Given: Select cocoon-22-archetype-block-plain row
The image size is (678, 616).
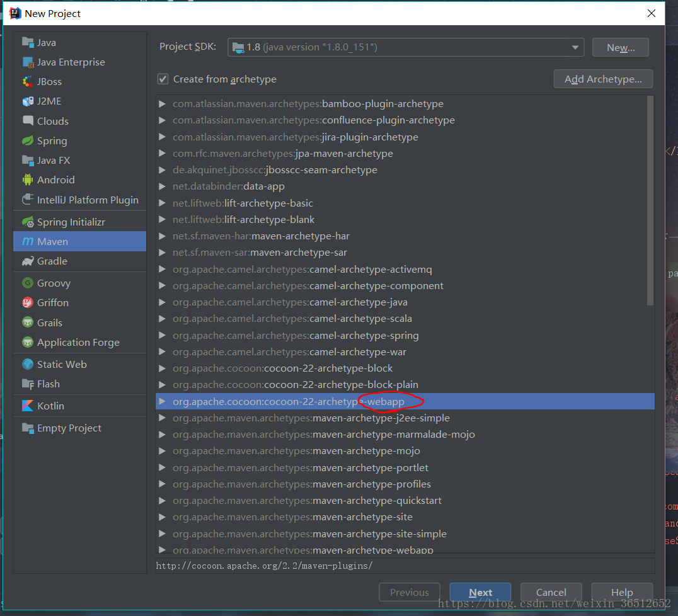Looking at the screenshot, I should (x=405, y=385).
